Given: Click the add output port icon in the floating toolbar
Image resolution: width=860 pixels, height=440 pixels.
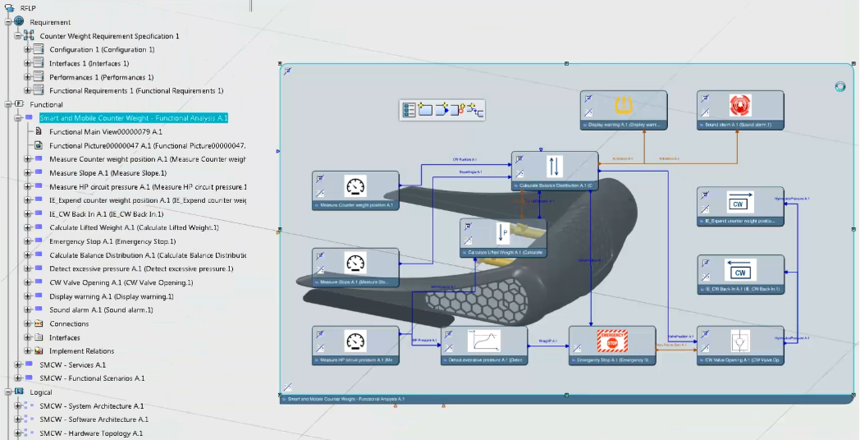Looking at the screenshot, I should point(442,110).
